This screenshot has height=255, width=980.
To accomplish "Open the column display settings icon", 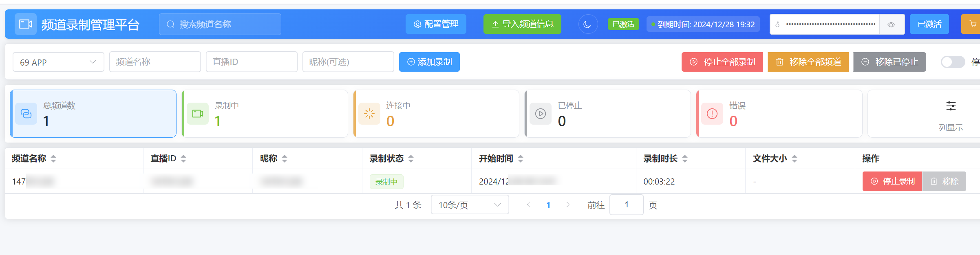I will (951, 106).
